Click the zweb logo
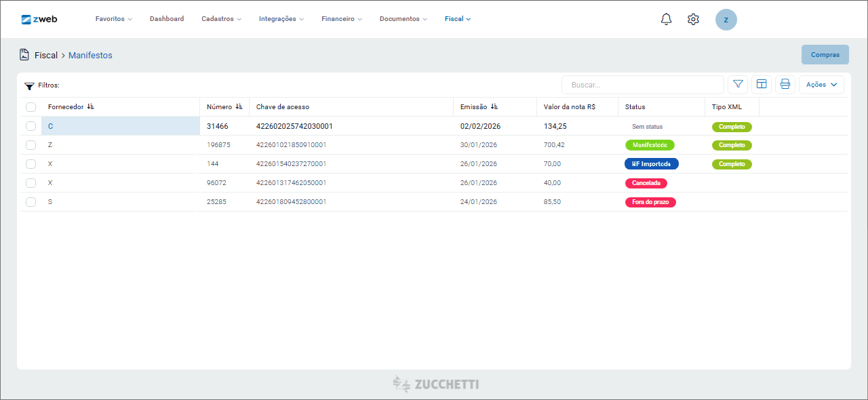 click(39, 19)
